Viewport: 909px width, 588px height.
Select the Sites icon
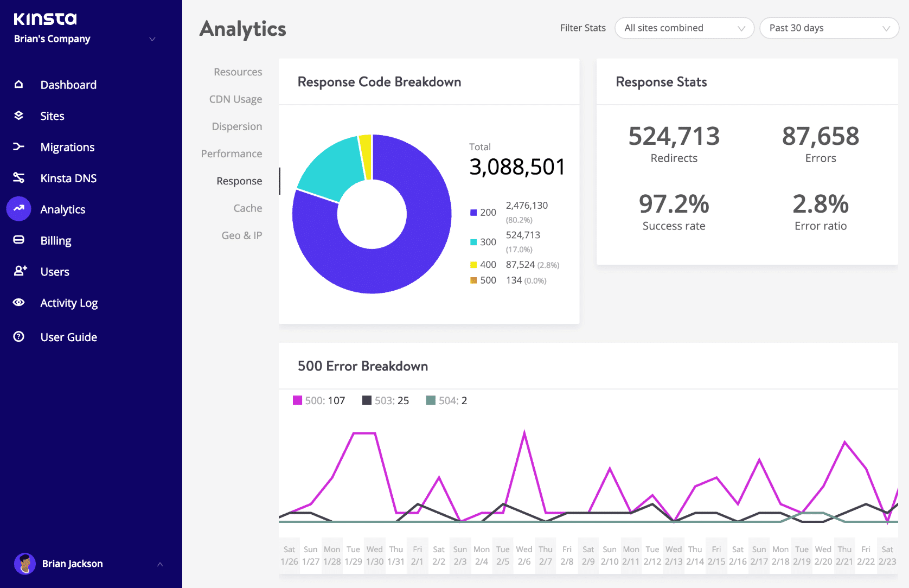[18, 116]
